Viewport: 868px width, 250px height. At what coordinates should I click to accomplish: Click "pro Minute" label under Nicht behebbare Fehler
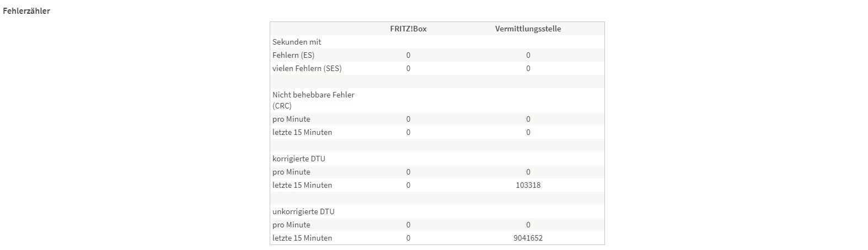point(291,119)
